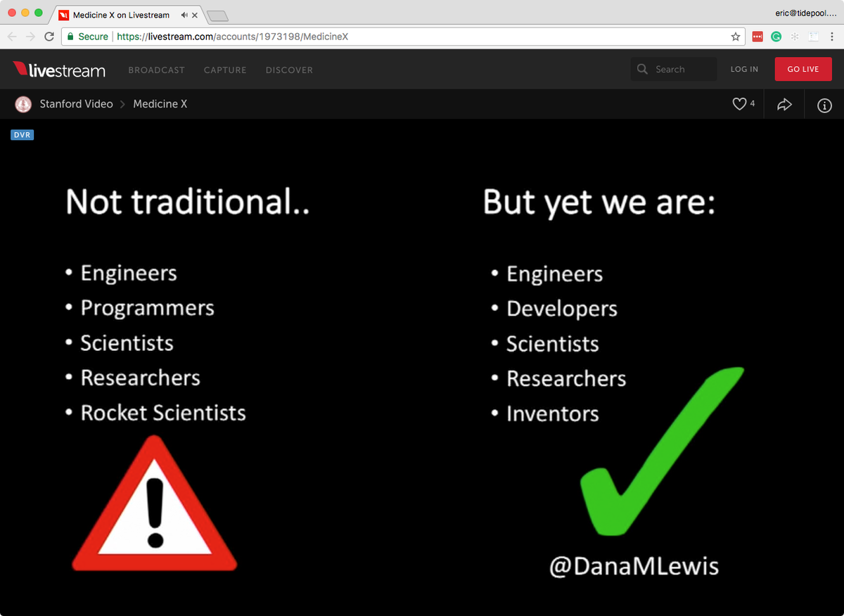Go forward in browser history

coord(31,37)
